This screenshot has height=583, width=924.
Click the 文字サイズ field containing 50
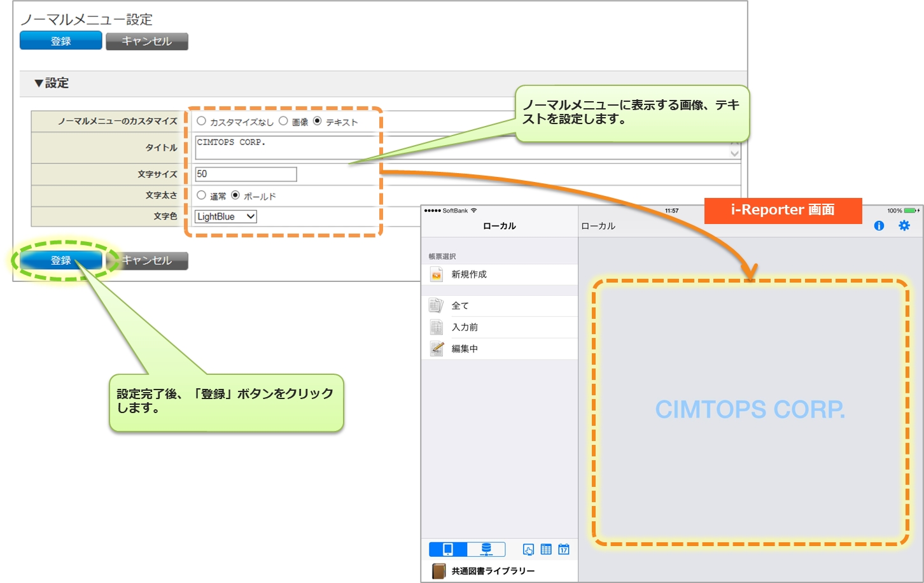(246, 174)
